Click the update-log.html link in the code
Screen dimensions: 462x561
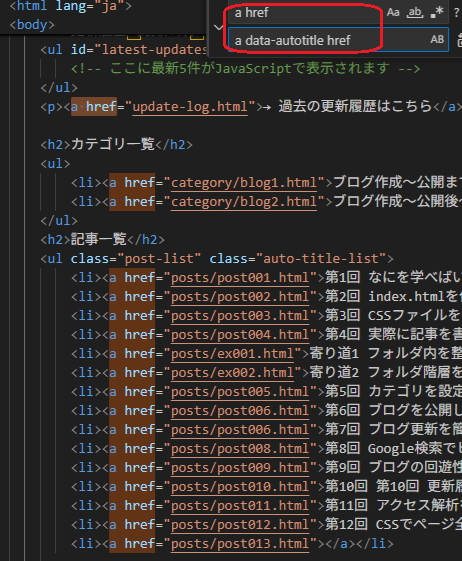click(x=190, y=107)
